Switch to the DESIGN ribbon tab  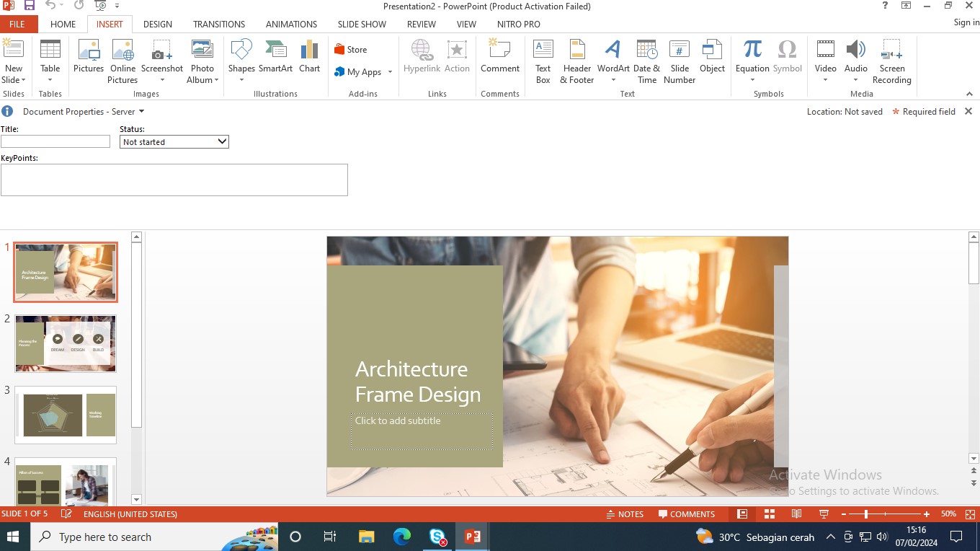tap(158, 24)
